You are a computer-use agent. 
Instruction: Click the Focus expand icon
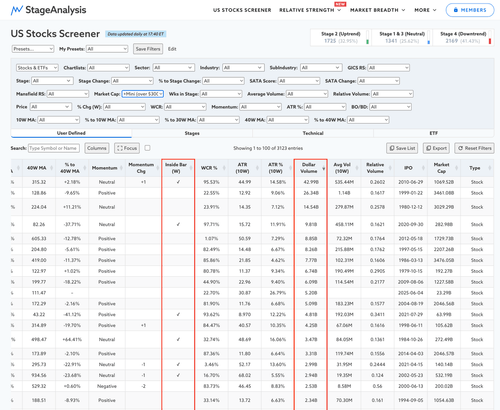click(x=120, y=148)
